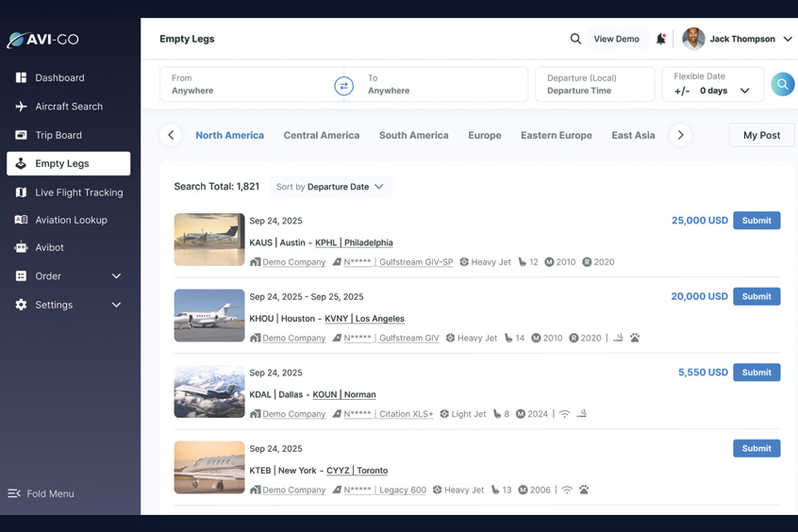Go to Aircraft Search in sidebar
The height and width of the screenshot is (532, 798).
click(69, 107)
